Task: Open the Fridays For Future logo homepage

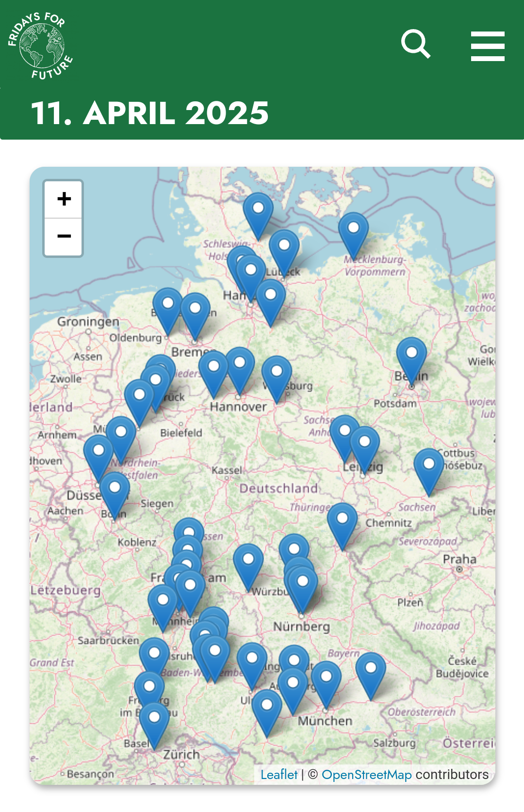Action: point(40,46)
